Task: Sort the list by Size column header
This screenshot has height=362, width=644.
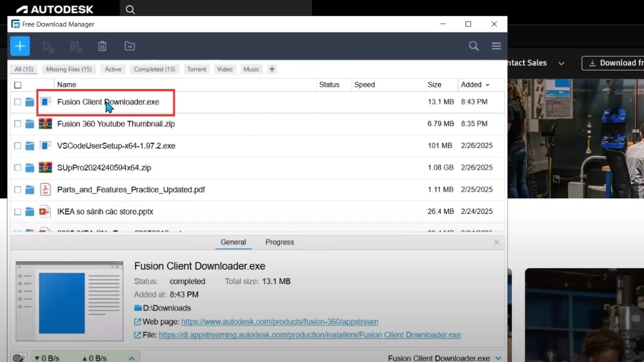Action: pos(435,85)
